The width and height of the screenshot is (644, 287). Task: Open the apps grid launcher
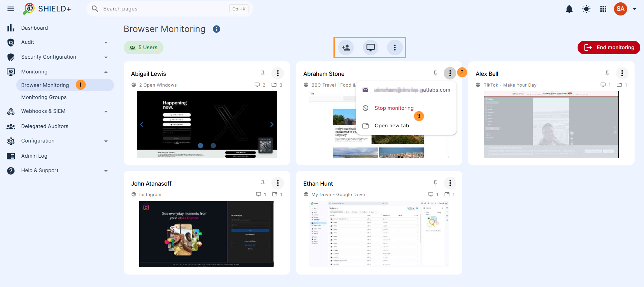(x=604, y=9)
